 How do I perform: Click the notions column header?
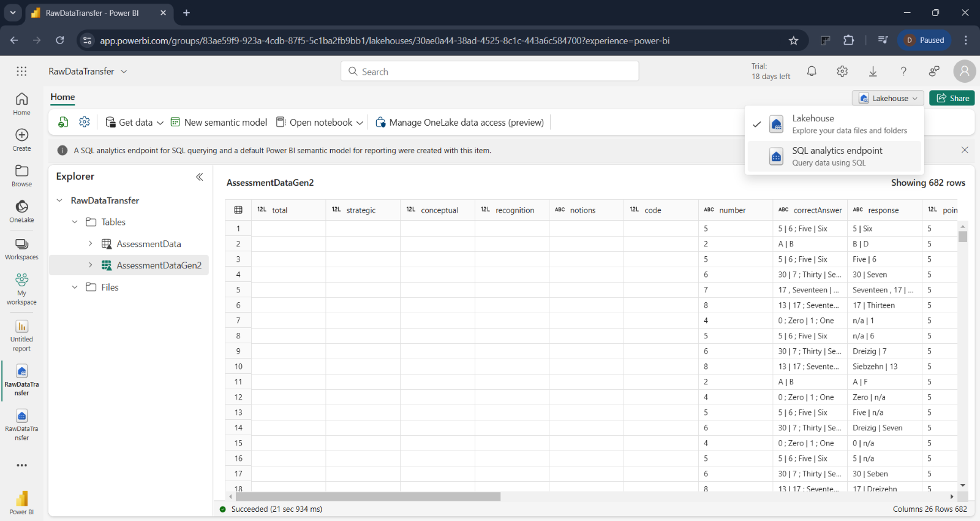586,210
